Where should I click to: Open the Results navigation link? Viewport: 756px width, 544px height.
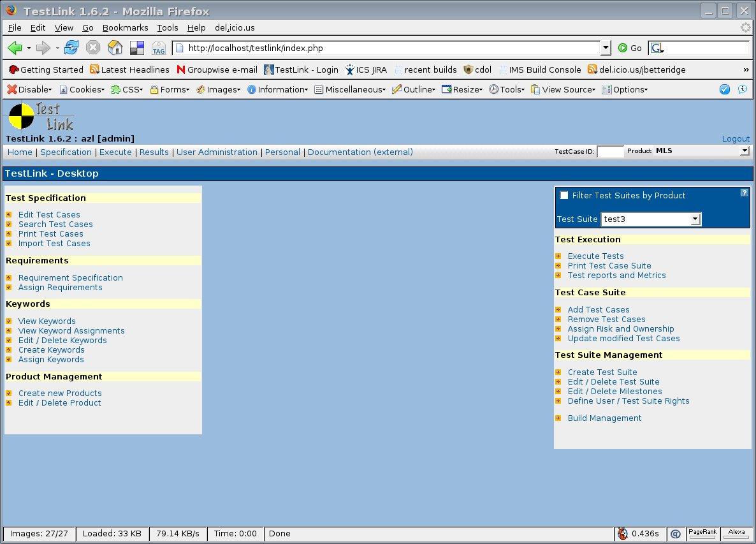pos(154,152)
